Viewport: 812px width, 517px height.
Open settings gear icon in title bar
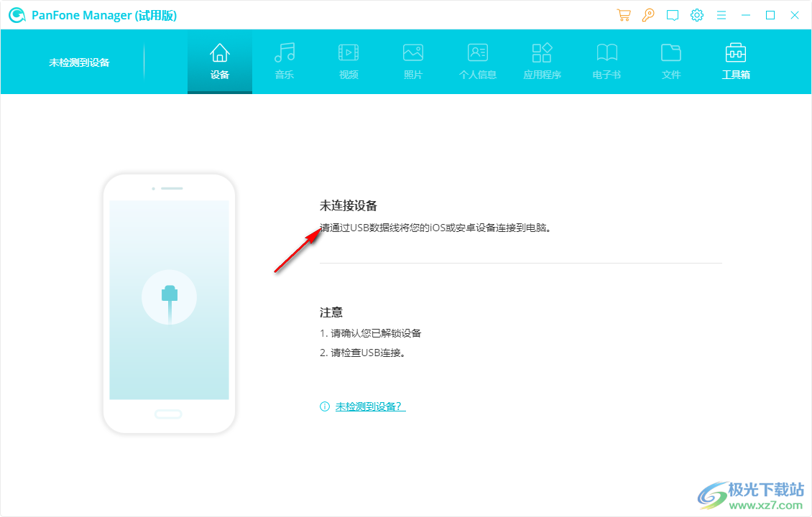click(697, 15)
